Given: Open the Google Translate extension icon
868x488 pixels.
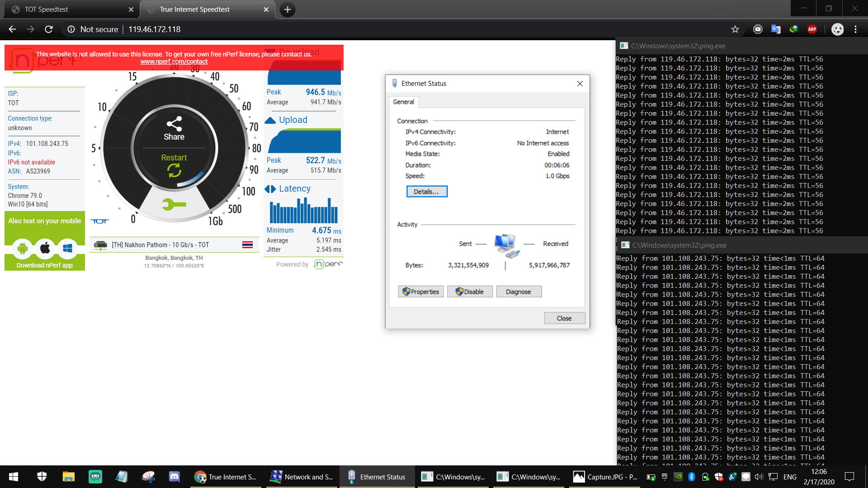Looking at the screenshot, I should (776, 29).
